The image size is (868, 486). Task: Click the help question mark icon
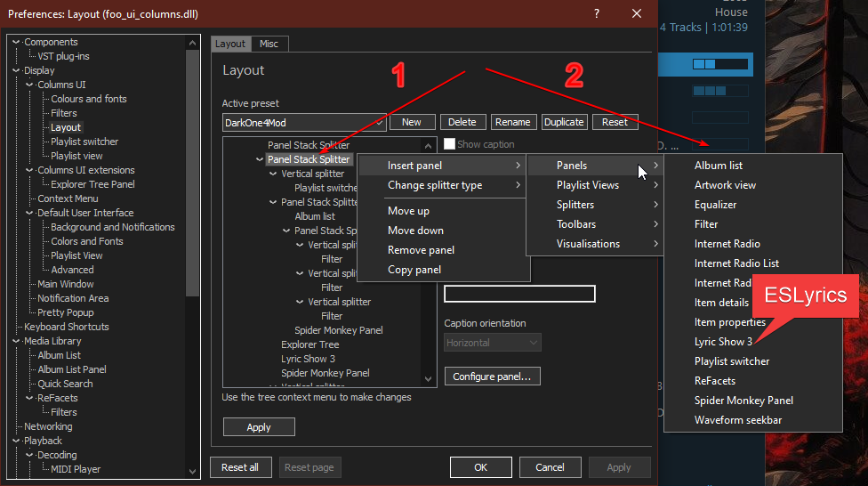[x=595, y=14]
